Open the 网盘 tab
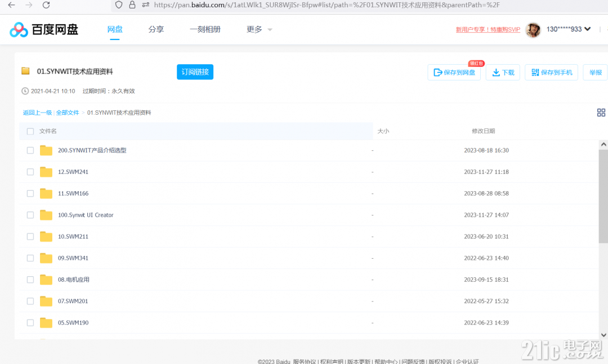The image size is (608, 364). tap(115, 29)
